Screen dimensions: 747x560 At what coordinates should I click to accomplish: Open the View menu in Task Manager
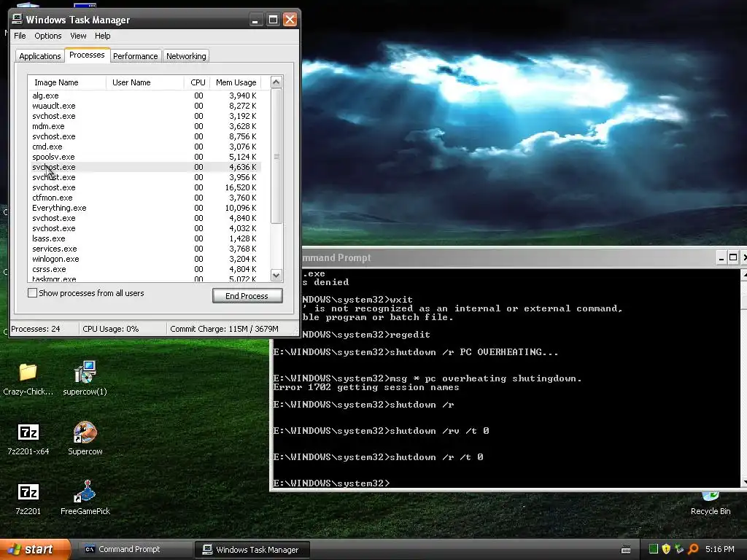(78, 36)
